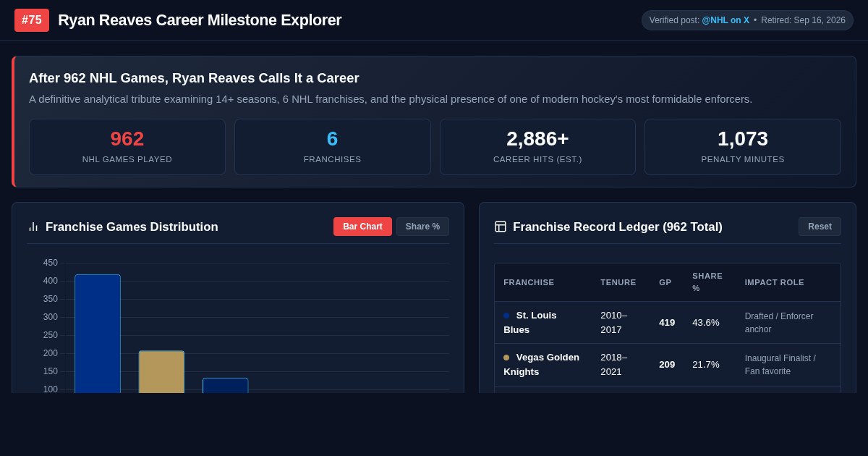Switch chart to Bar Chart view
The height and width of the screenshot is (456, 868).
(x=362, y=227)
